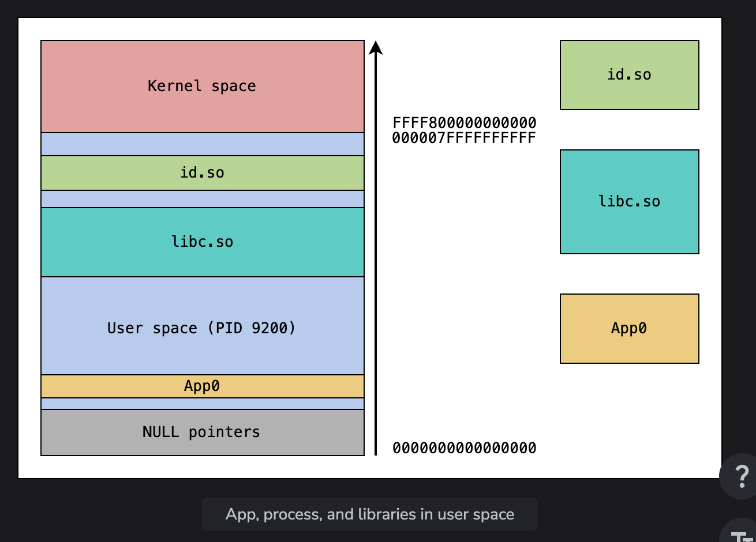Click the blue gap between Kernel space and id.so

[203, 144]
